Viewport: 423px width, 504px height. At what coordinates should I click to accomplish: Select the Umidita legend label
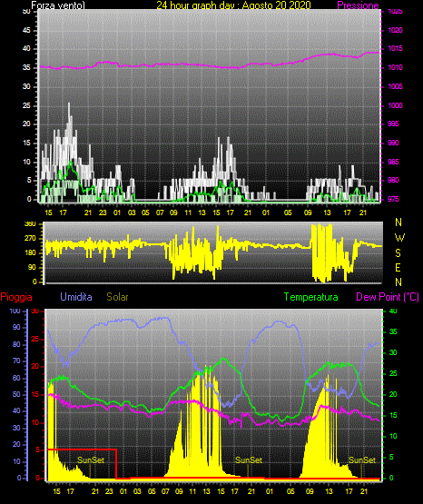pyautogui.click(x=76, y=297)
